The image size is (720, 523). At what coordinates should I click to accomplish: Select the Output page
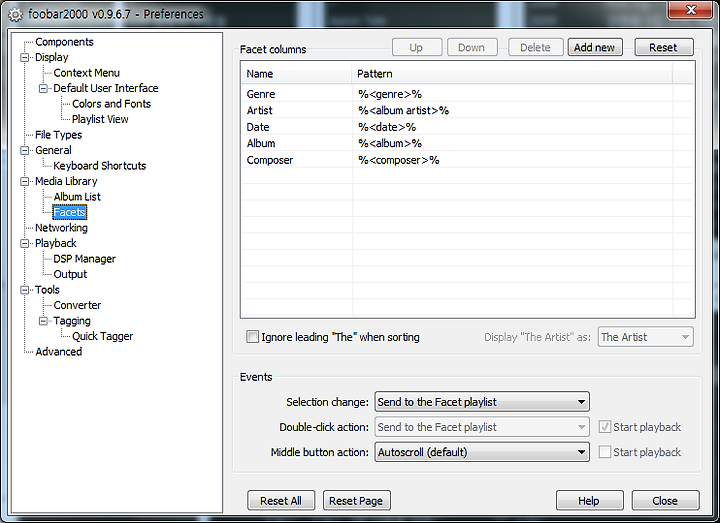[70, 274]
